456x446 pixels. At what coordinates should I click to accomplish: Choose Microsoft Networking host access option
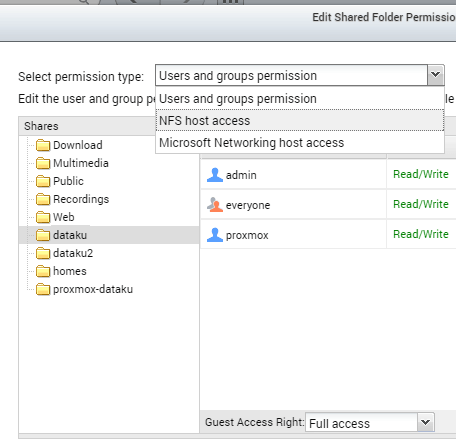point(300,142)
